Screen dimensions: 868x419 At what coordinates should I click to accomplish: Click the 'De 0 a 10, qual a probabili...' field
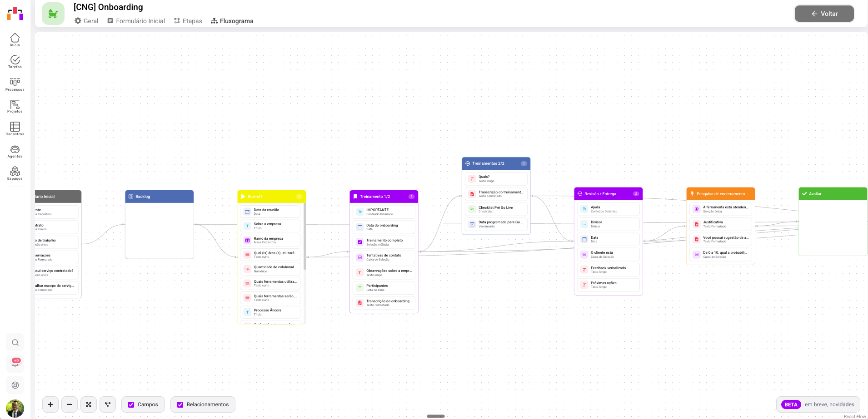[x=721, y=254]
